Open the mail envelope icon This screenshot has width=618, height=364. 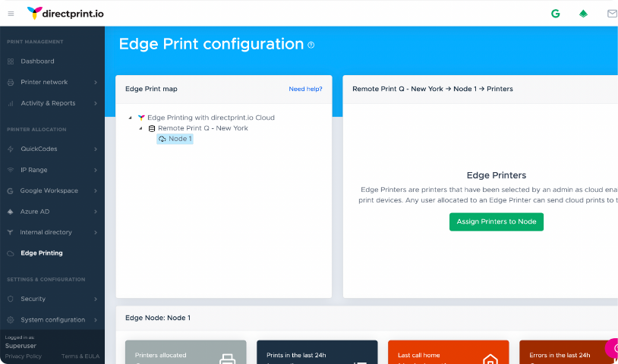point(612,13)
